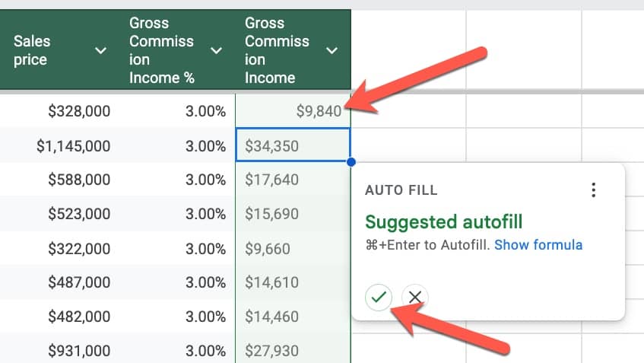Select 3.00% cell in the $588,000 row
Screen dimensions: 644x363
(177, 180)
